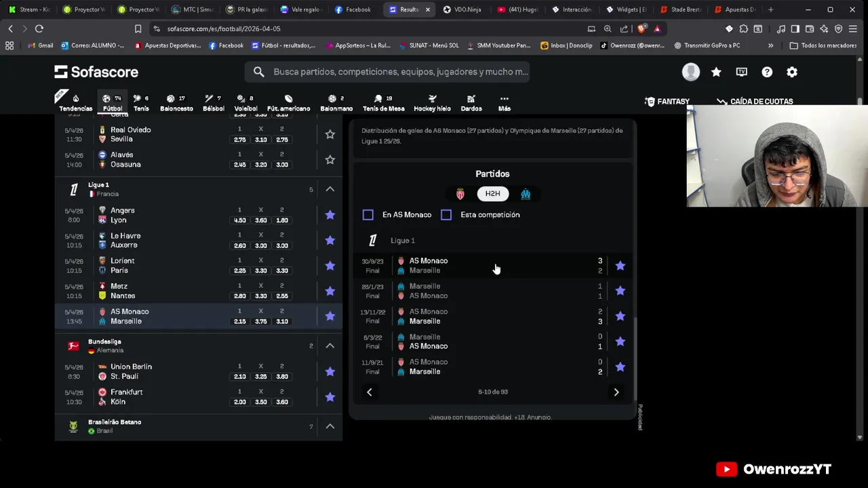Show more bookmarks chevron
This screenshot has width=868, height=488.
[770, 45]
